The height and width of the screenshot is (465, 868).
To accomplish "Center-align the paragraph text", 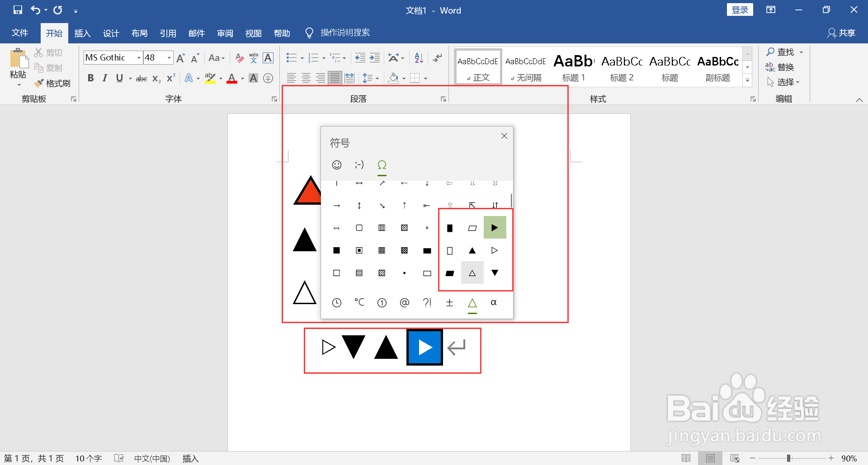I will tap(306, 78).
